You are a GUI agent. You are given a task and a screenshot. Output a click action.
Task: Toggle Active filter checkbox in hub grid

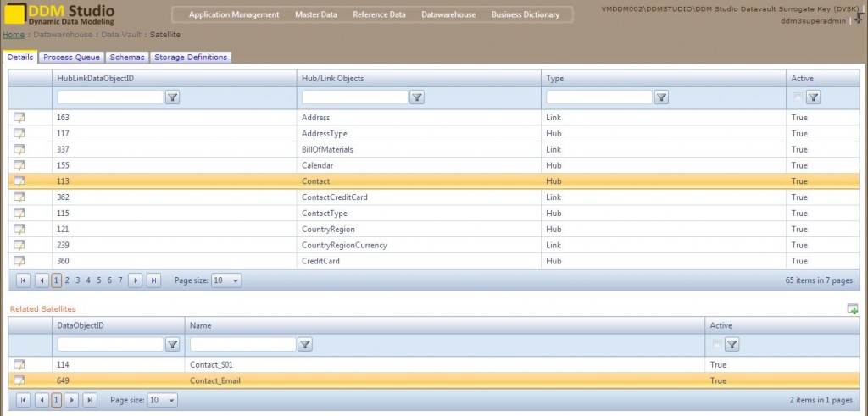click(x=798, y=97)
